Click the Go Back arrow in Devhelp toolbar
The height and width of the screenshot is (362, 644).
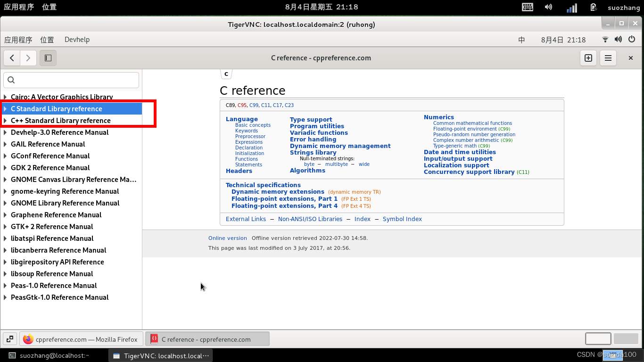tap(12, 58)
